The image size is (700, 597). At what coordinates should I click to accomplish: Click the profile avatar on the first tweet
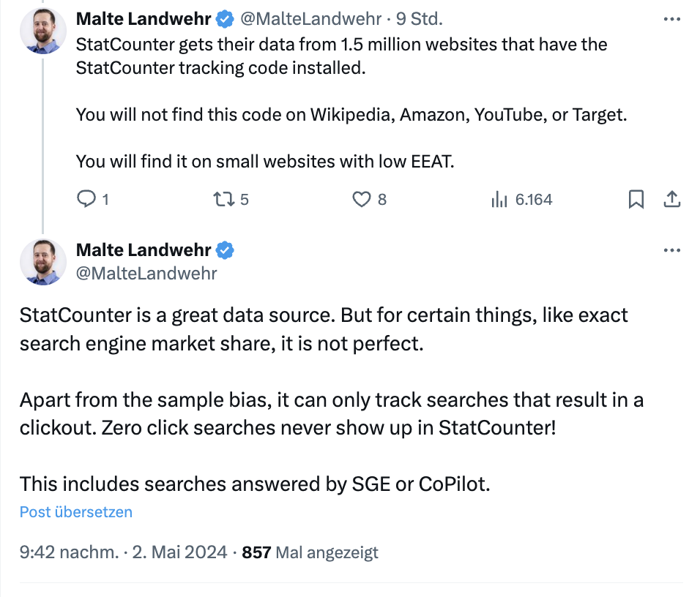(x=43, y=30)
